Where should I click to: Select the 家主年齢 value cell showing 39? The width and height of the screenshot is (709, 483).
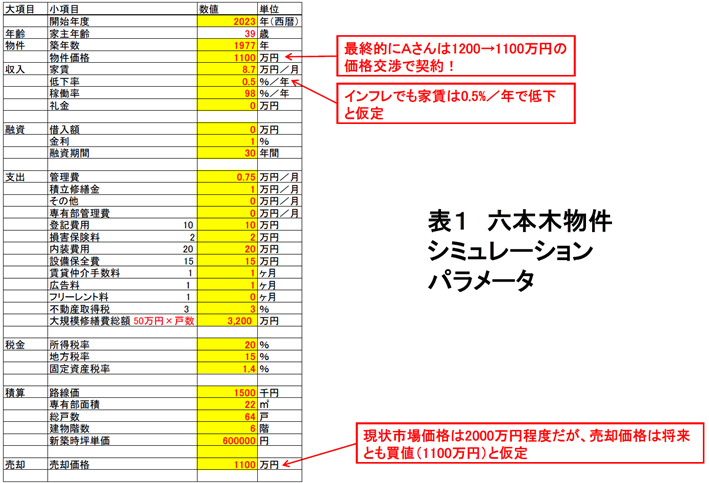coord(228,33)
